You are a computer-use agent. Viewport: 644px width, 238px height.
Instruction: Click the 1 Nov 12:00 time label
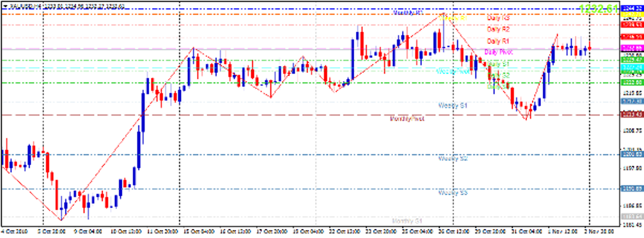[562, 231]
